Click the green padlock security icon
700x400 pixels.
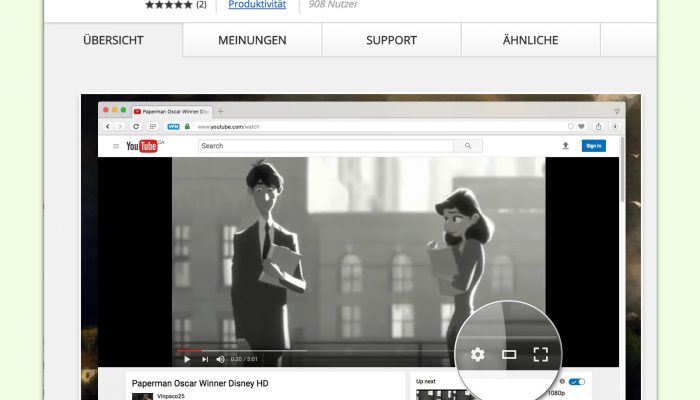(188, 126)
